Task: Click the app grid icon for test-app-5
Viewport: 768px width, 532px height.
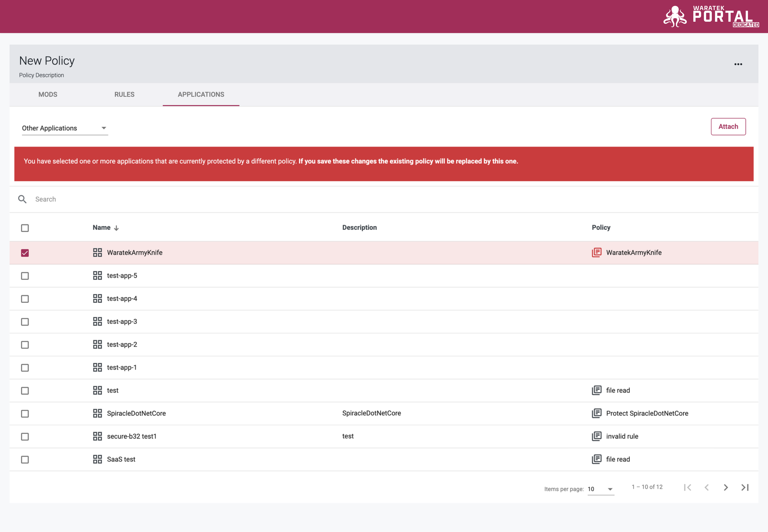Action: [97, 276]
